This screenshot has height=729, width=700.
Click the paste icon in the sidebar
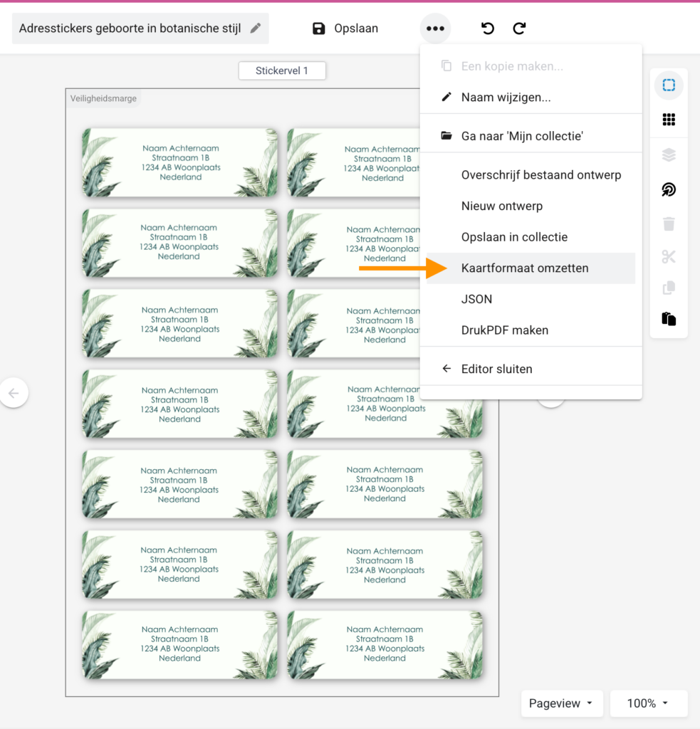click(x=669, y=318)
